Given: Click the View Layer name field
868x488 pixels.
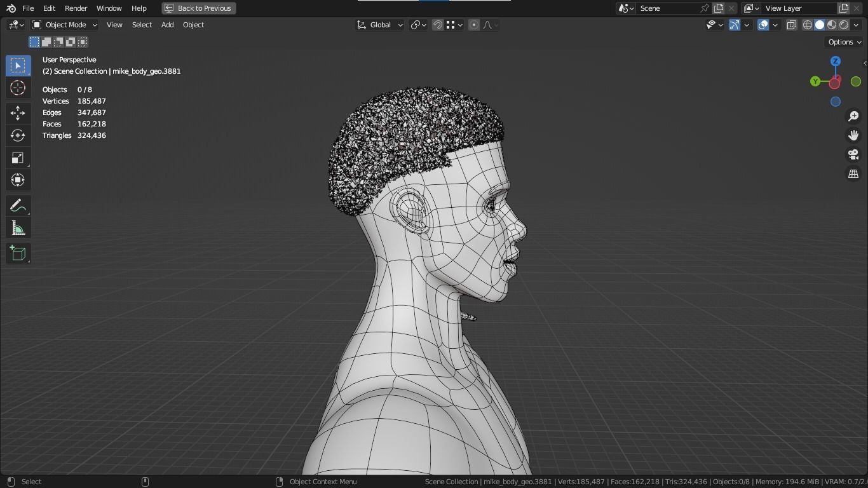Looking at the screenshot, I should (x=799, y=8).
